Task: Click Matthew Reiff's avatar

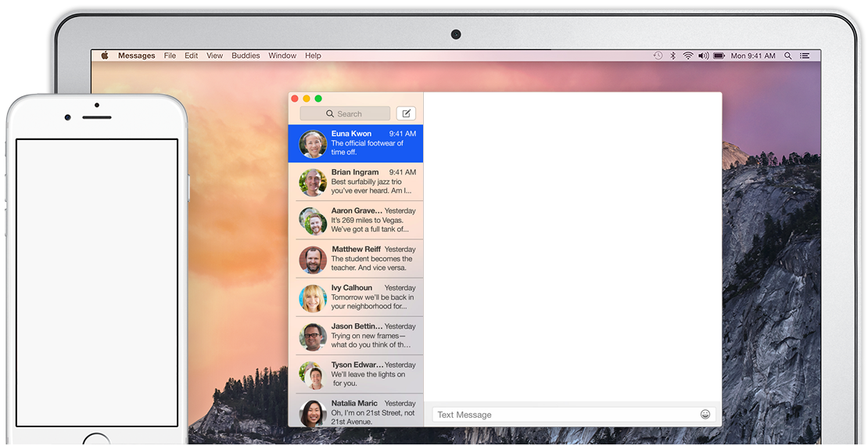Action: [313, 259]
